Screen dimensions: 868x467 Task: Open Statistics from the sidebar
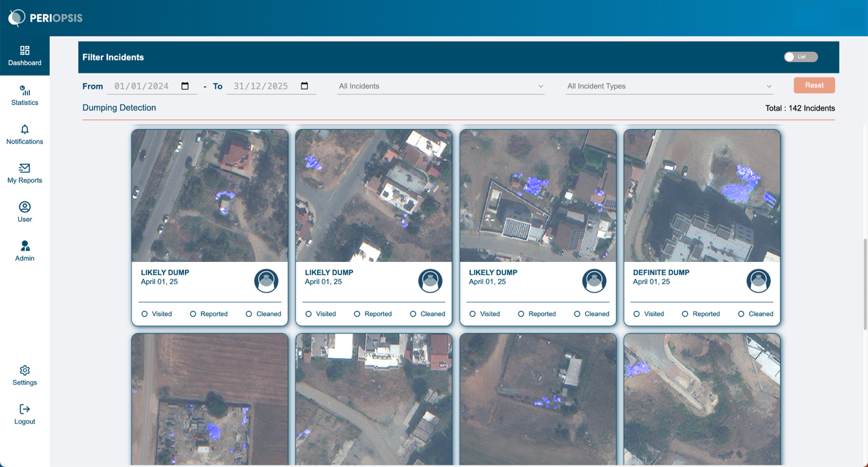pos(25,91)
